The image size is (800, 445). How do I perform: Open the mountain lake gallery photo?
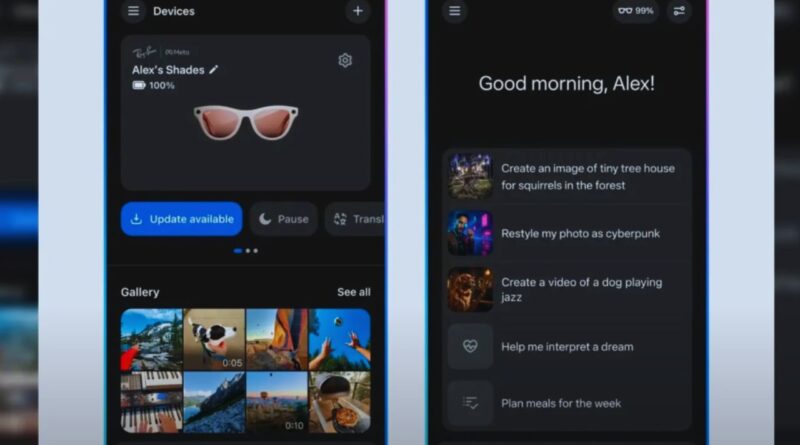coord(151,339)
